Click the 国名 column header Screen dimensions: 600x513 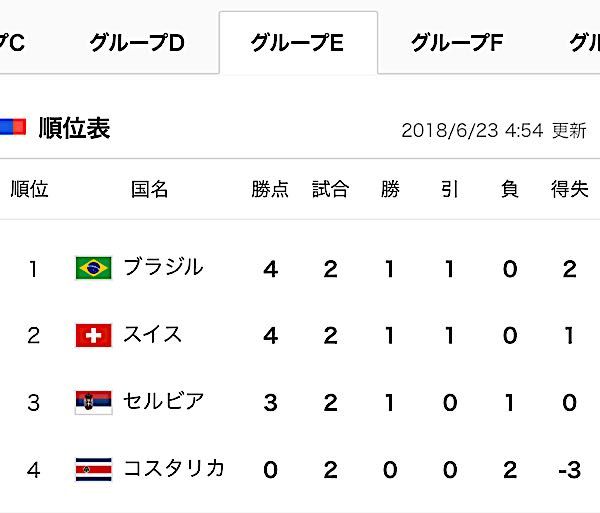pyautogui.click(x=150, y=189)
